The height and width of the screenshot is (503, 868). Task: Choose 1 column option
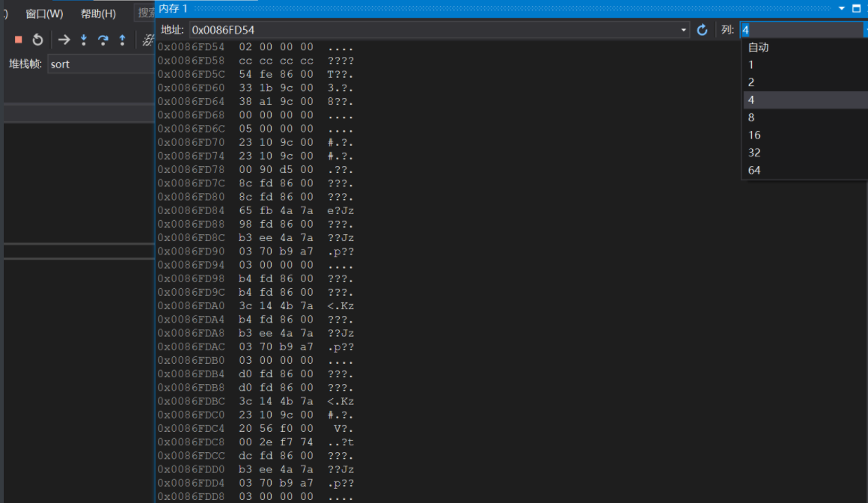click(805, 65)
